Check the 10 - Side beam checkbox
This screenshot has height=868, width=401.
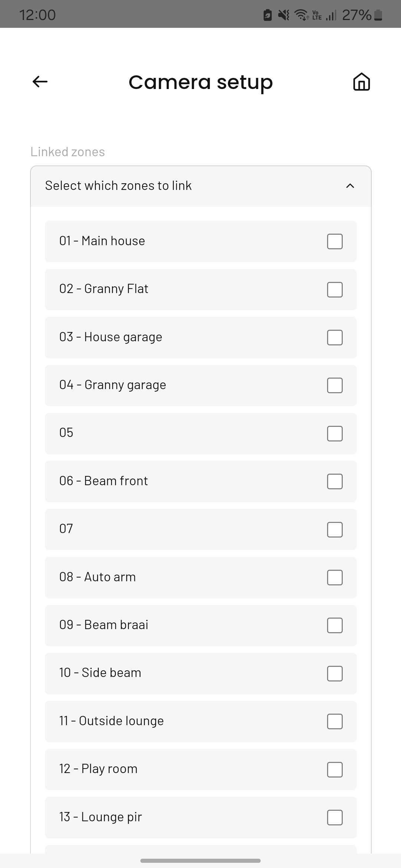click(335, 674)
